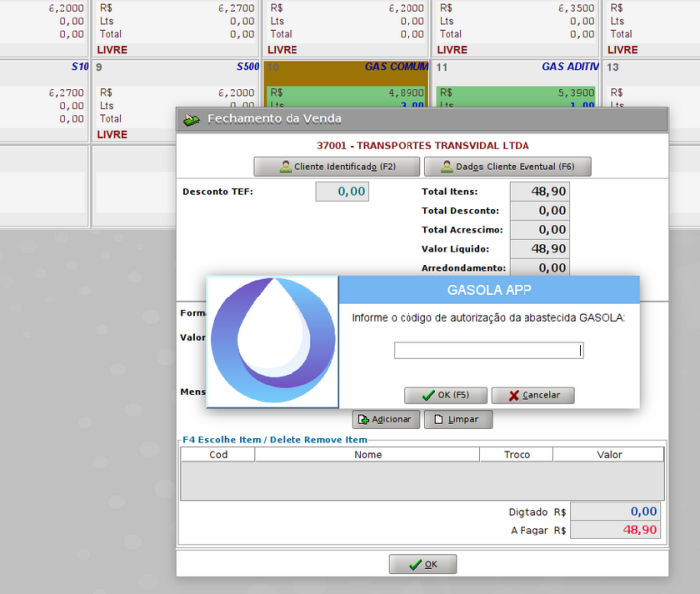Click the Adicionar button
The height and width of the screenshot is (594, 700).
[387, 419]
